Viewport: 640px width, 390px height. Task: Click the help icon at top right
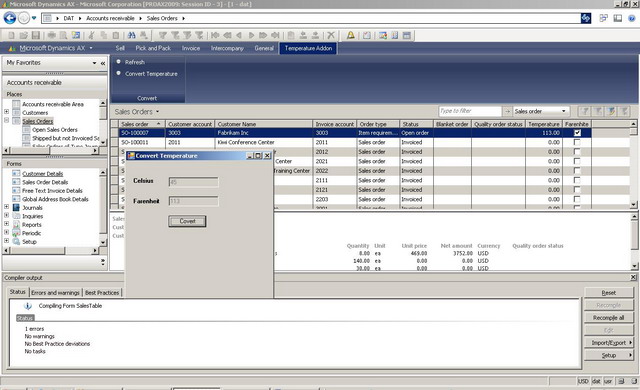[631, 18]
